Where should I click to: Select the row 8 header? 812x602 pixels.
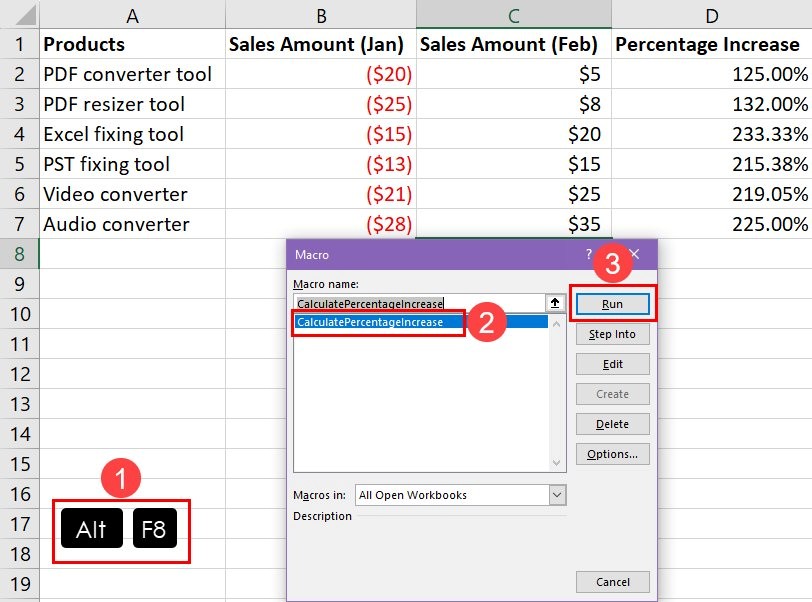click(x=19, y=254)
